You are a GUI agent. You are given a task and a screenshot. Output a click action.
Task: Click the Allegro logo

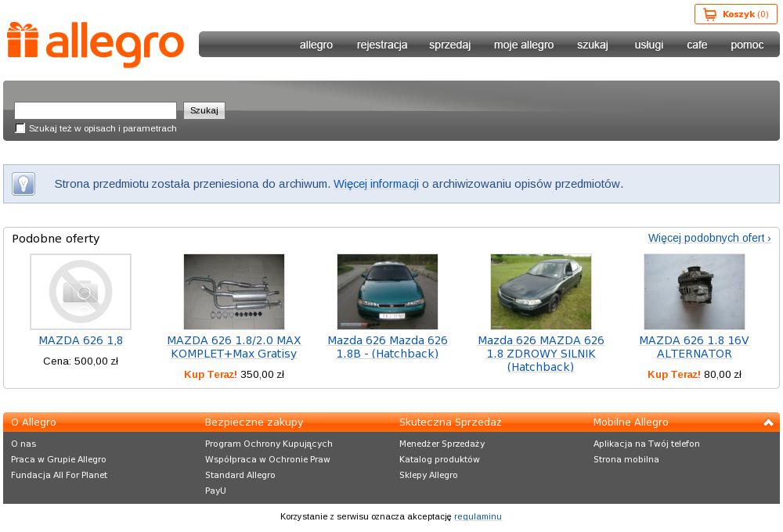click(96, 45)
